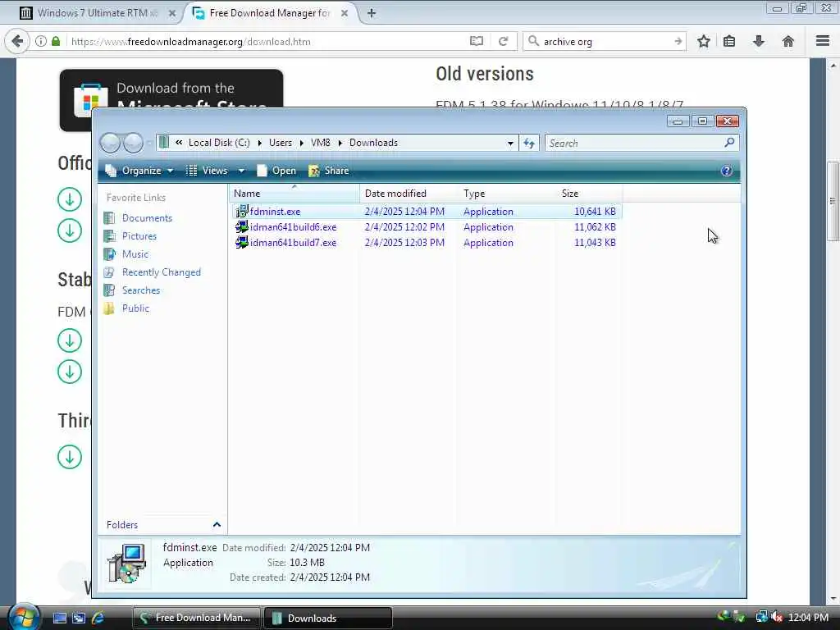The width and height of the screenshot is (840, 630).
Task: Click the Windows Start orb
Action: point(25,617)
